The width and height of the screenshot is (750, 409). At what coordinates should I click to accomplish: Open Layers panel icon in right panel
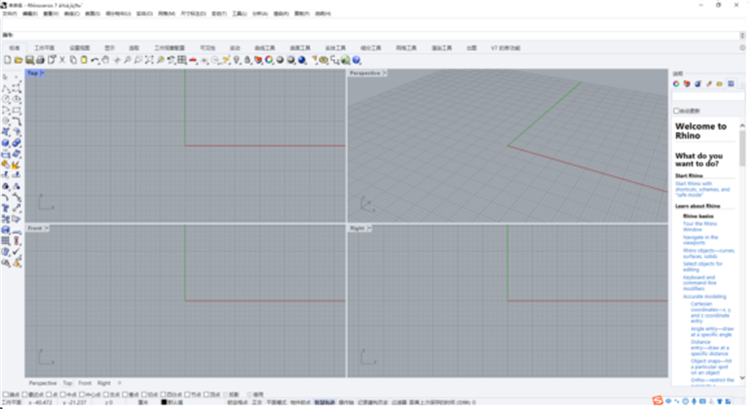[x=687, y=84]
